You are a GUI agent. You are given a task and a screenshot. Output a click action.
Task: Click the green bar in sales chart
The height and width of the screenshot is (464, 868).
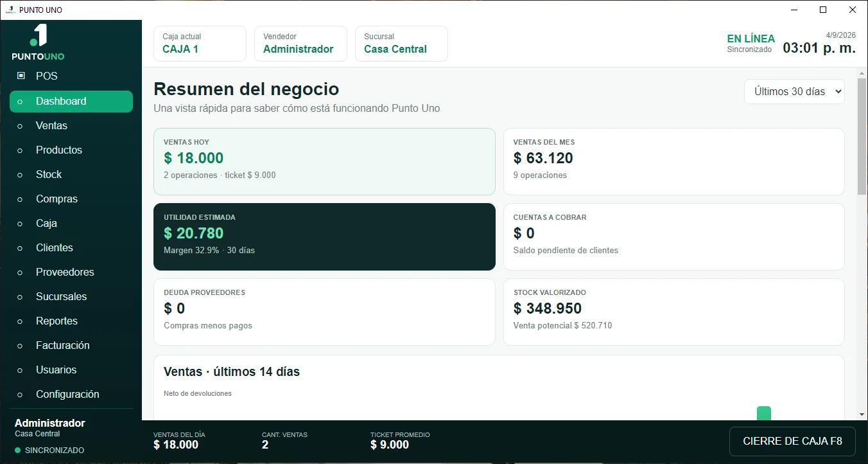pyautogui.click(x=763, y=413)
